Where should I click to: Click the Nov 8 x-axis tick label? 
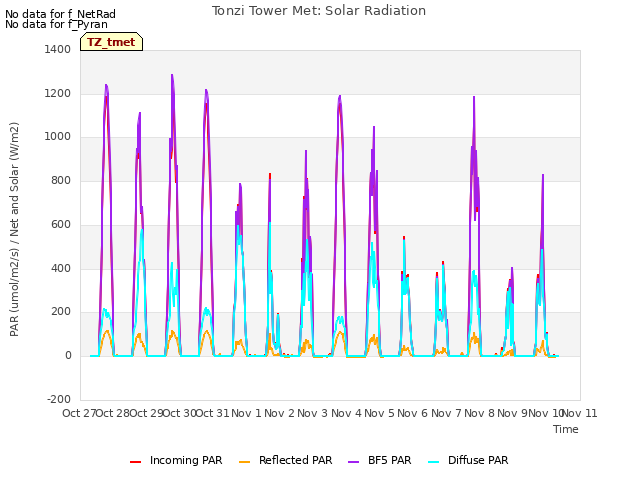click(480, 413)
